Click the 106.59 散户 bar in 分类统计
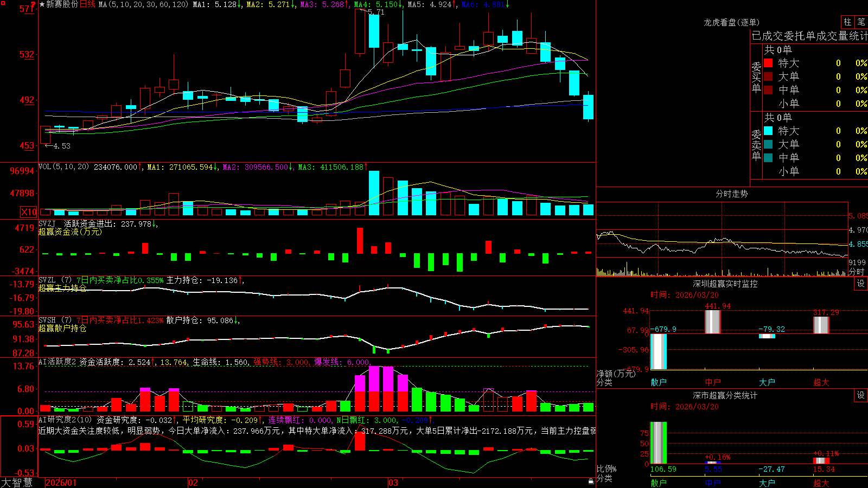 click(658, 442)
